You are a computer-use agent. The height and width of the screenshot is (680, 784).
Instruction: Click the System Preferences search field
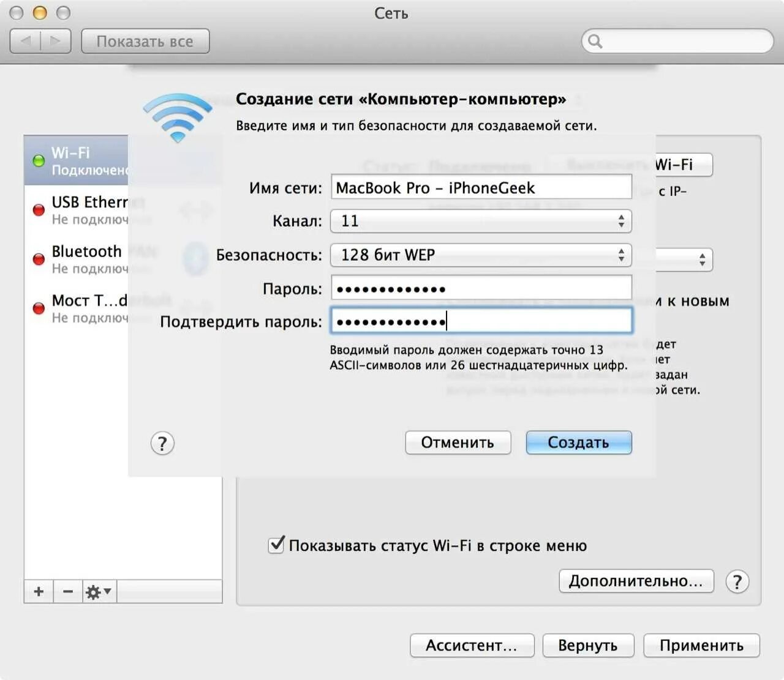[677, 41]
